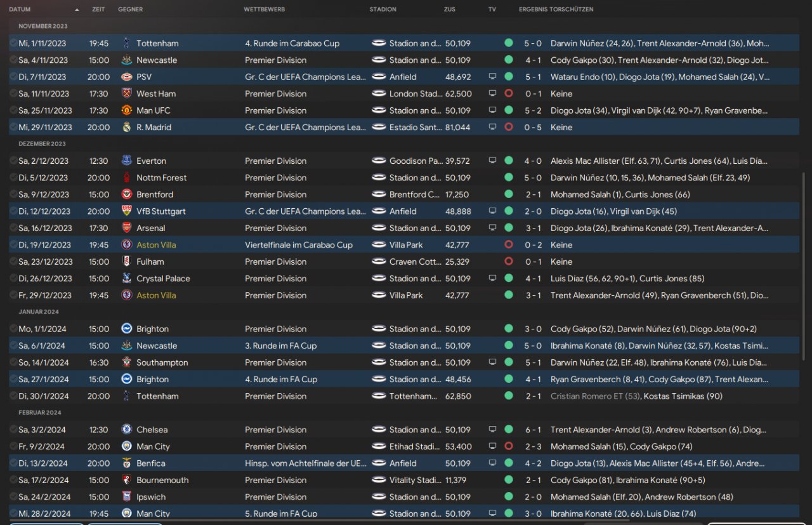The image size is (812, 525).
Task: Click the TV broadcast icon in the R. Madrid row
Action: click(492, 127)
